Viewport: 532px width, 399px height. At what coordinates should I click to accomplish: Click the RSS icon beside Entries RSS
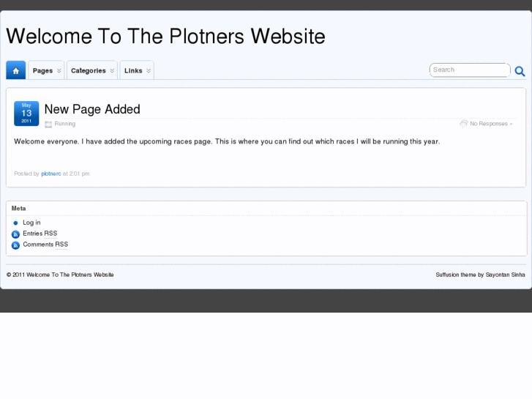(15, 234)
